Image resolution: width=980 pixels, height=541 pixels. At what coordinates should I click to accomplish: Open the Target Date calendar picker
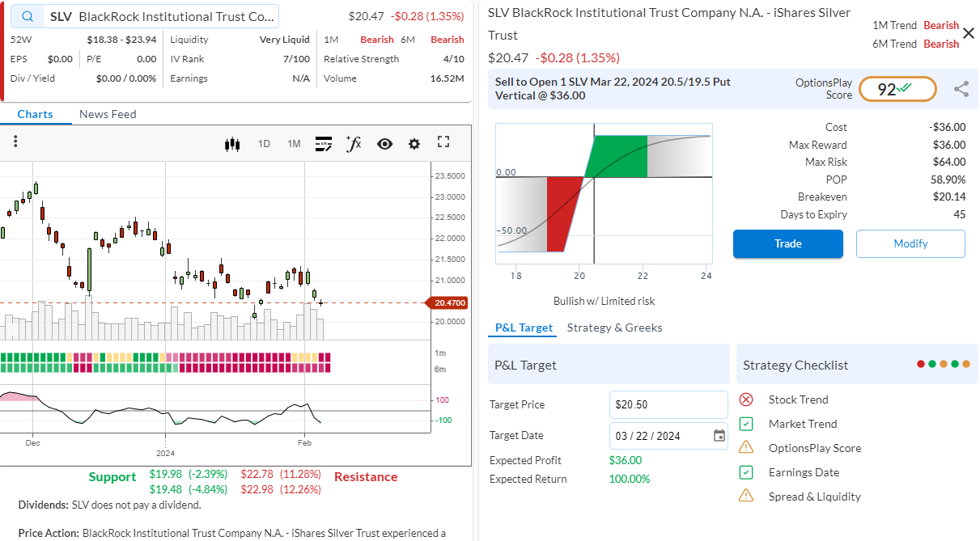(x=719, y=436)
